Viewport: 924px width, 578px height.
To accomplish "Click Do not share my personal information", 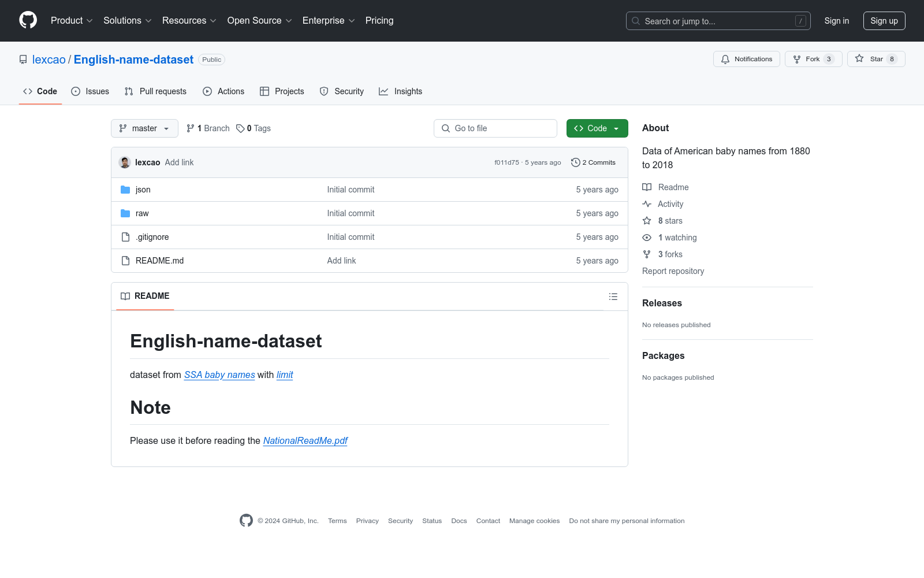I will pos(627,521).
